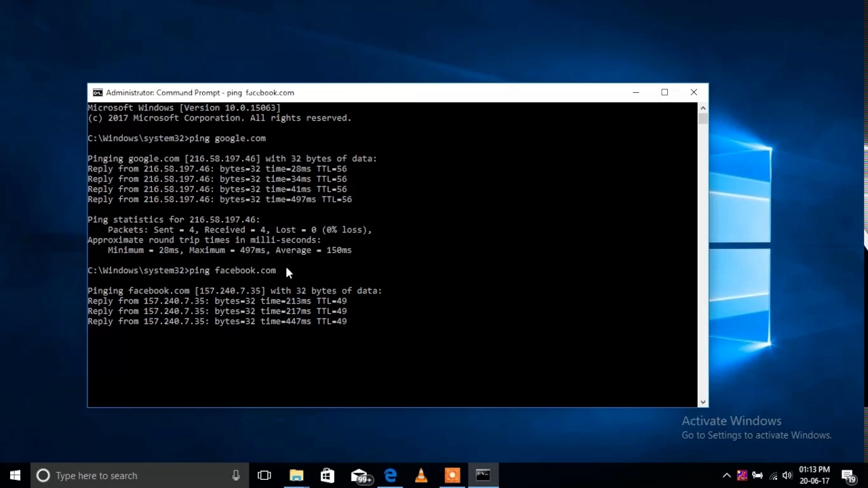Activate the search microphone icon

pos(236,476)
